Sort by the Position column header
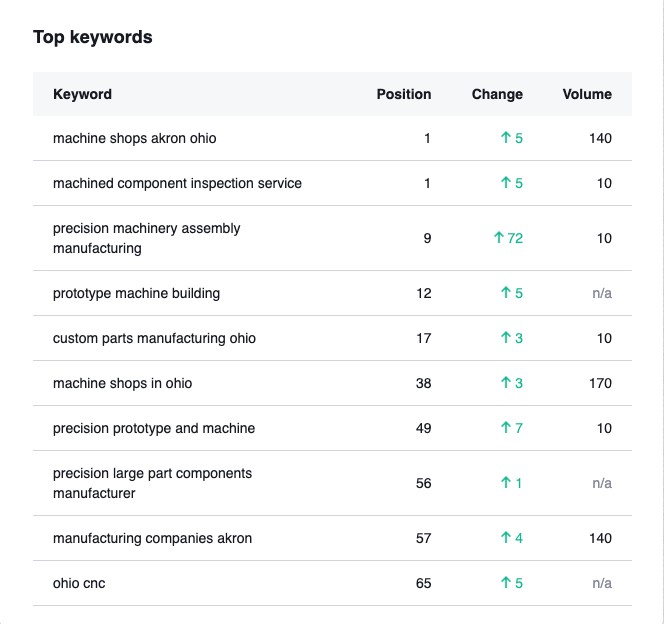Viewport: 664px width, 624px height. 403,94
